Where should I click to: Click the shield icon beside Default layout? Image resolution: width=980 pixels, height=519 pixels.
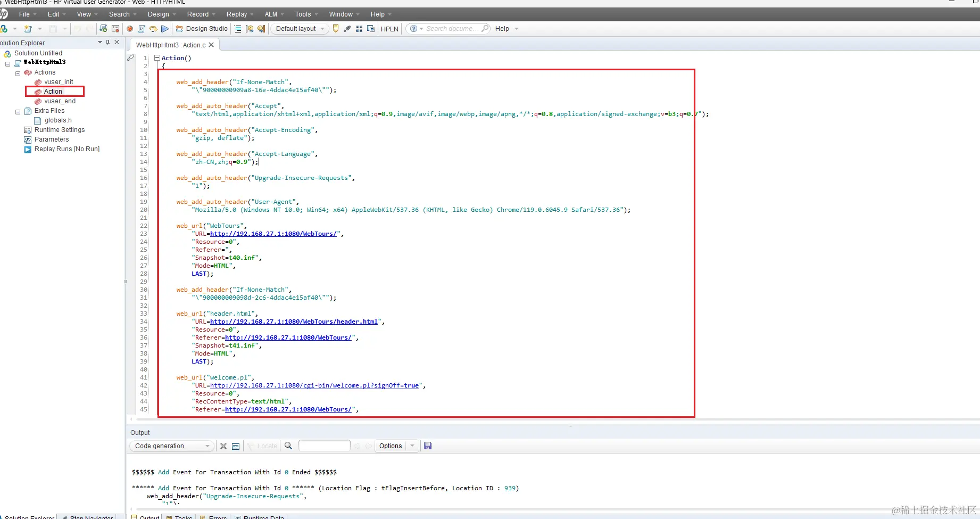point(336,29)
